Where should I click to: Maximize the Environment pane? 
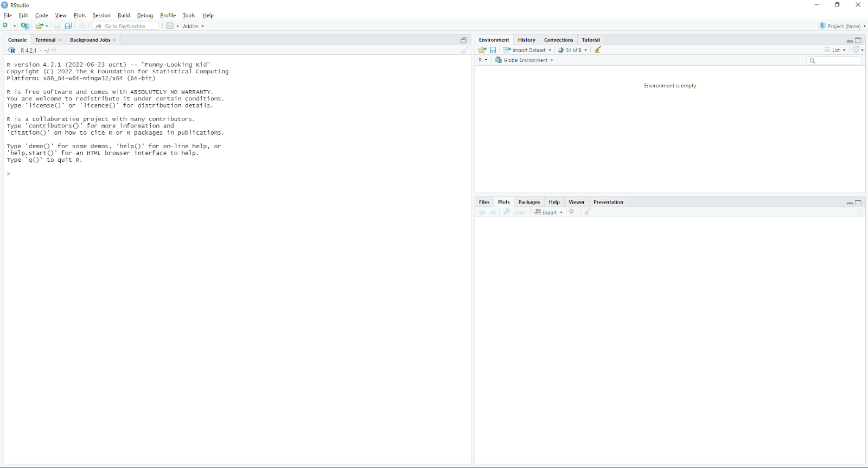(x=858, y=40)
